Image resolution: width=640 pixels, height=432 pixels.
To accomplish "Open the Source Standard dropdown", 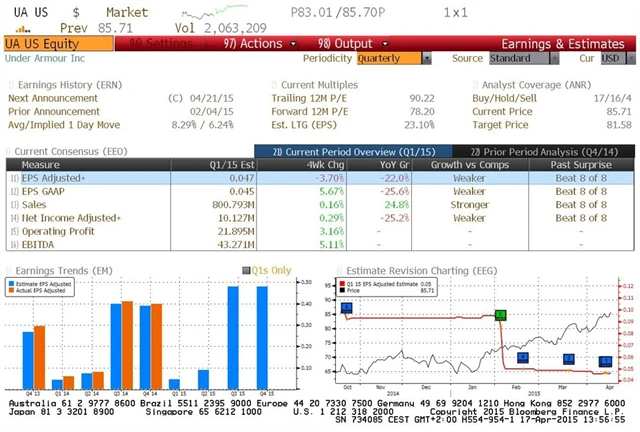I will pos(518,59).
